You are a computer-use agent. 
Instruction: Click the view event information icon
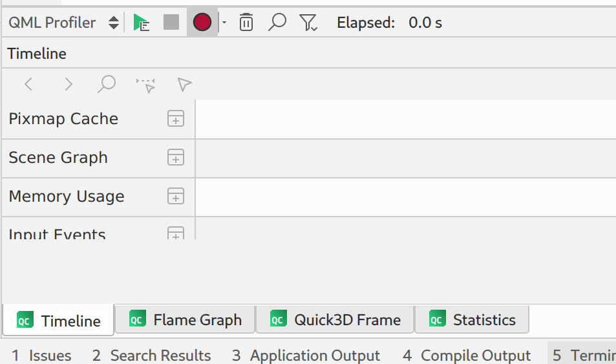click(x=185, y=84)
